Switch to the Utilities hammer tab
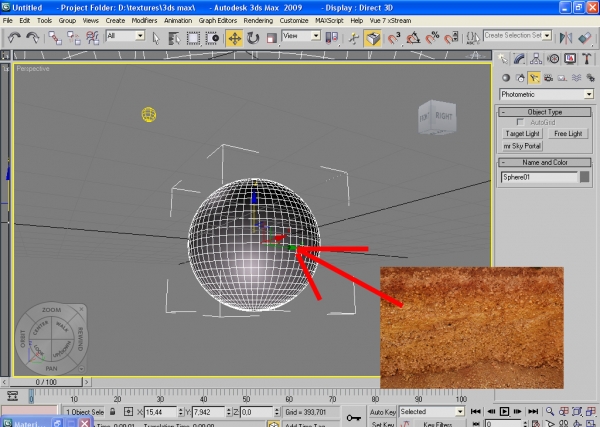 [x=587, y=59]
